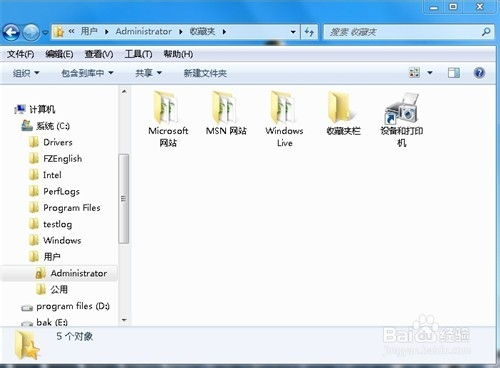Click the navigation pane scrollbar thumb
Viewport: 500px width, 368px height.
(124, 199)
